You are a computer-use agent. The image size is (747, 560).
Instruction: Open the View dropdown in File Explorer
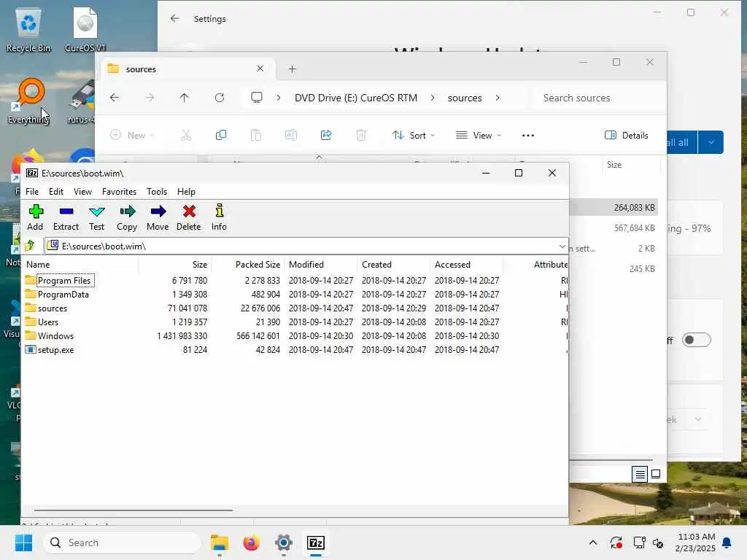(479, 135)
